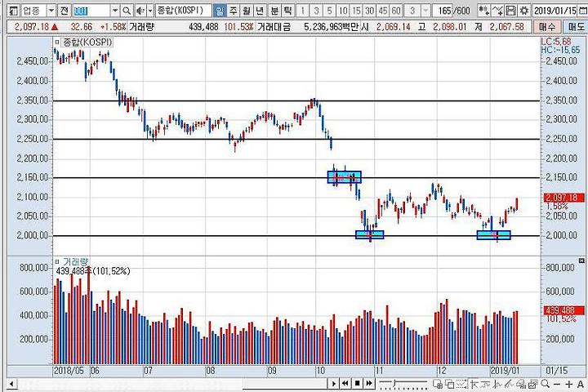Click the left scroll arrow at bottom left
The image size is (588, 392).
11,384
